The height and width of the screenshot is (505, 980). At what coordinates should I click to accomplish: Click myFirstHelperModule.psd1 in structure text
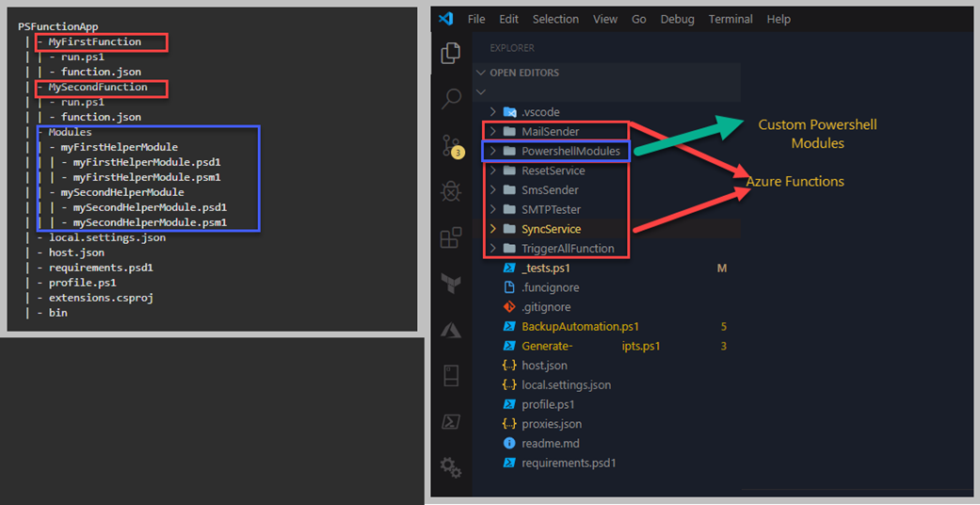[x=147, y=162]
